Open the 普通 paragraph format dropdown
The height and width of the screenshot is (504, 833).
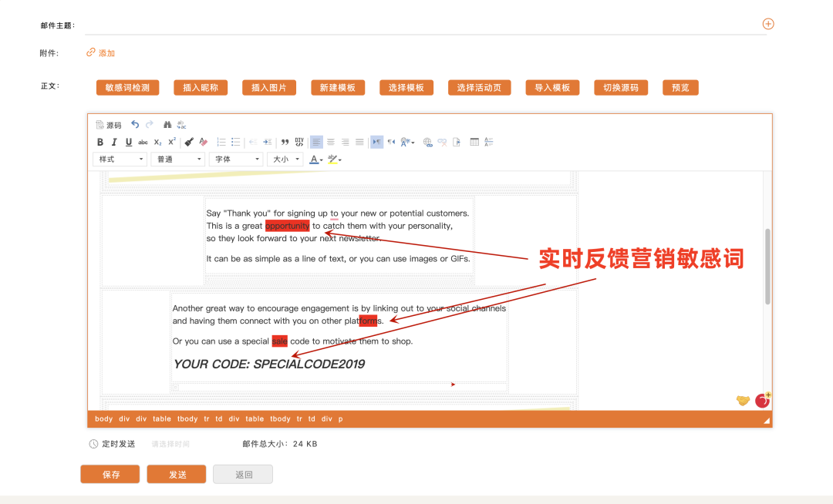tap(178, 160)
